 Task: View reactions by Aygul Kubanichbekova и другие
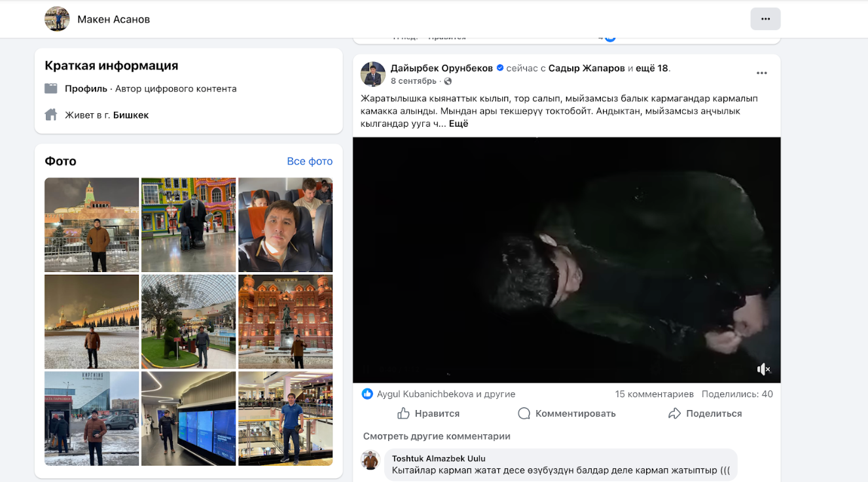(446, 394)
